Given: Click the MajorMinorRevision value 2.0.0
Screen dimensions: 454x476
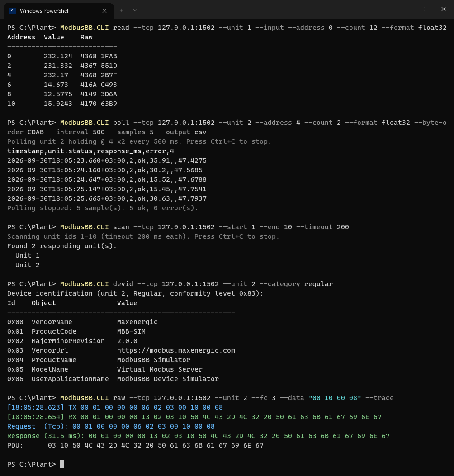Looking at the screenshot, I should 127,341.
